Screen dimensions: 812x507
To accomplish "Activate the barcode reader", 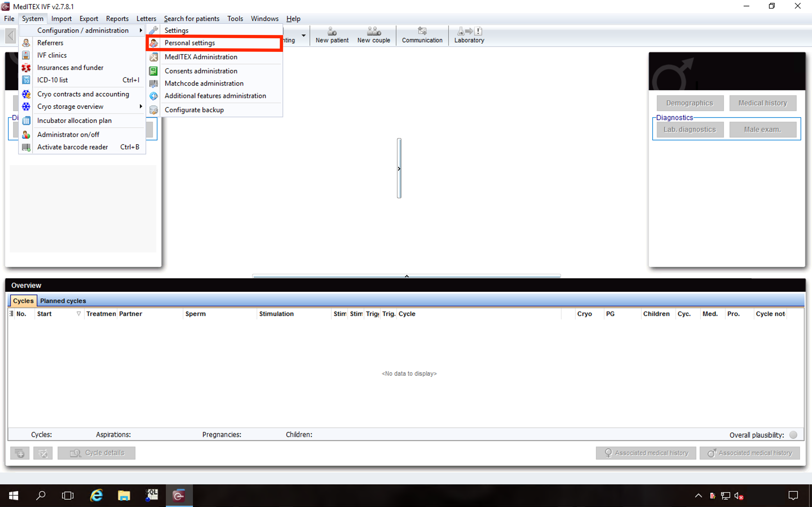I will click(x=72, y=147).
